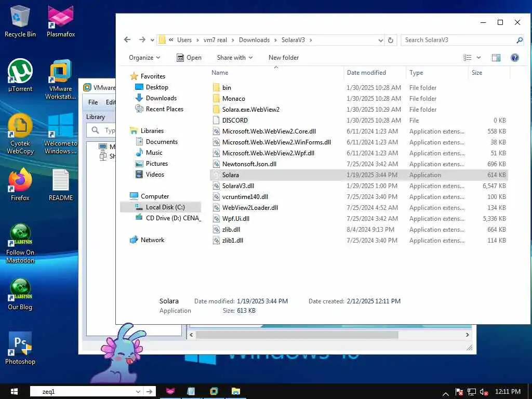Refresh the SolaraV3 folder view
This screenshot has width=532, height=399.
391,40
